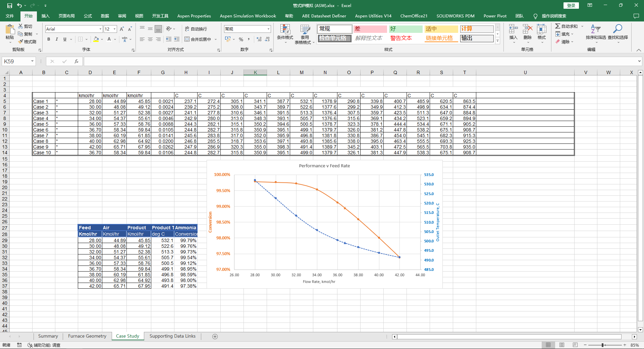Click zoom out minus on status bar
The height and width of the screenshot is (349, 644).
click(585, 345)
